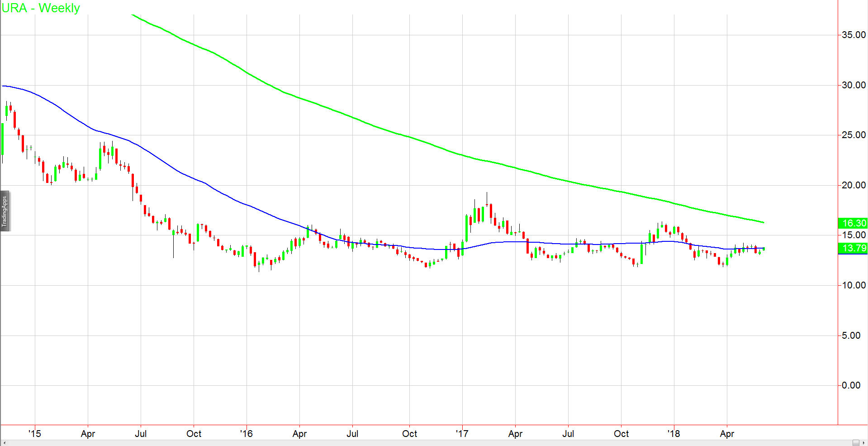The height and width of the screenshot is (446, 868).
Task: Click the 35.00 price axis label
Action: (x=854, y=35)
